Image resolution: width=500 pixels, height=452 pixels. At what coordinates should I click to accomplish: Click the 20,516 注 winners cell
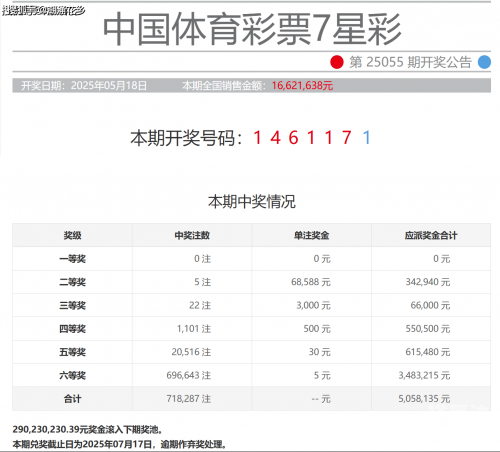[191, 352]
